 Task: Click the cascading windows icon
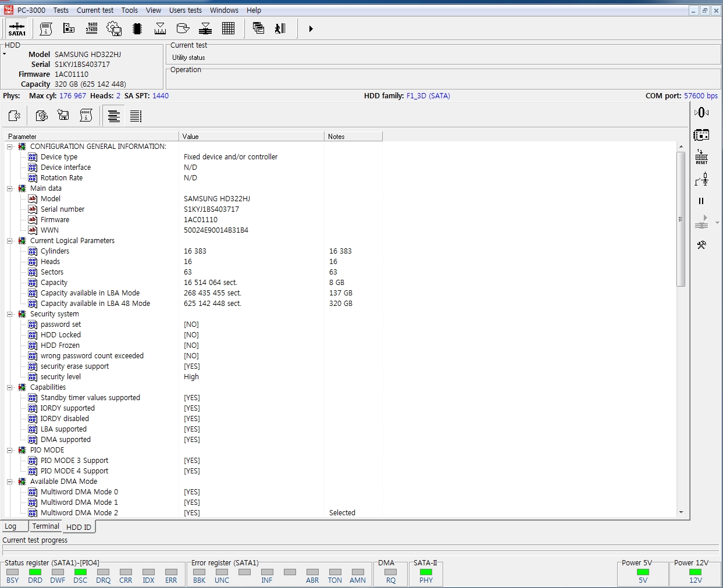tap(258, 28)
